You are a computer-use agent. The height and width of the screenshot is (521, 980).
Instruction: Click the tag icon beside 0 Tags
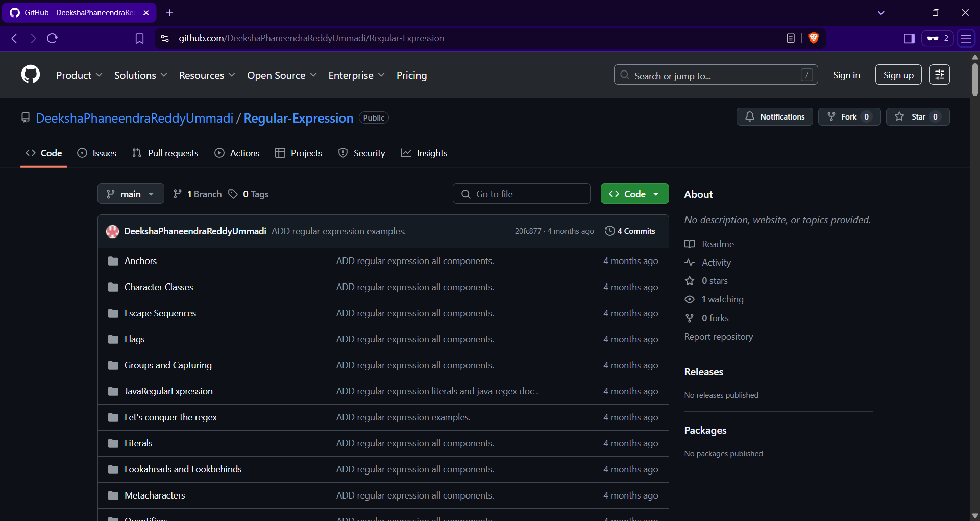click(x=233, y=194)
